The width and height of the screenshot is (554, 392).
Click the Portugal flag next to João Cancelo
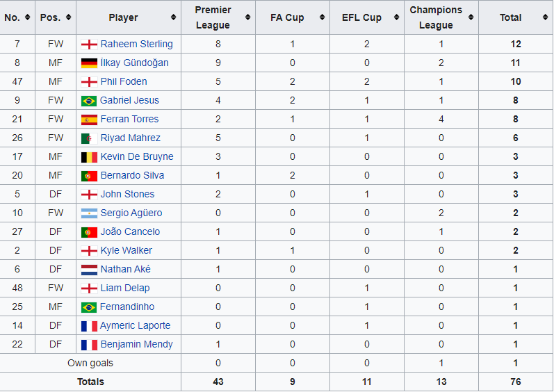[89, 231]
